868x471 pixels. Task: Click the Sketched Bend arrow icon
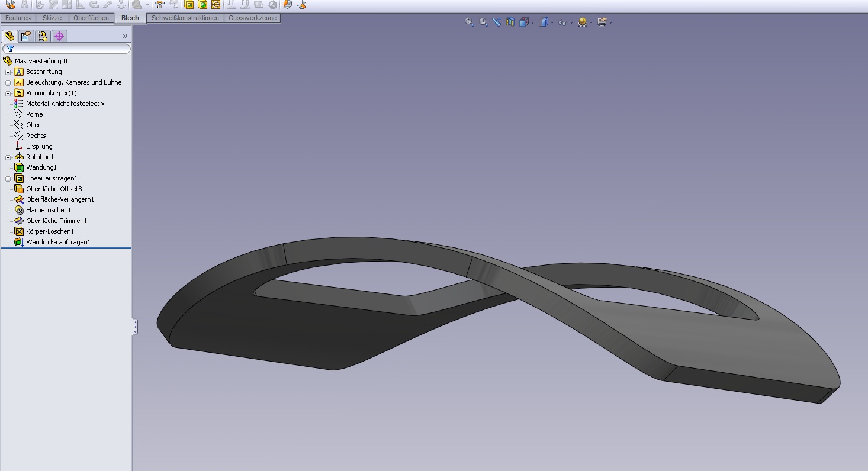[121, 4]
